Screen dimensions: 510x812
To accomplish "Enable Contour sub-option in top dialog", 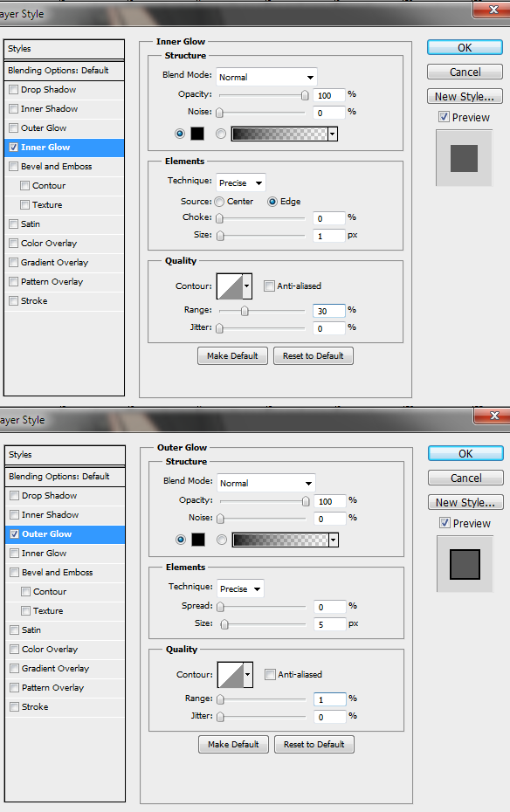I will (24, 185).
